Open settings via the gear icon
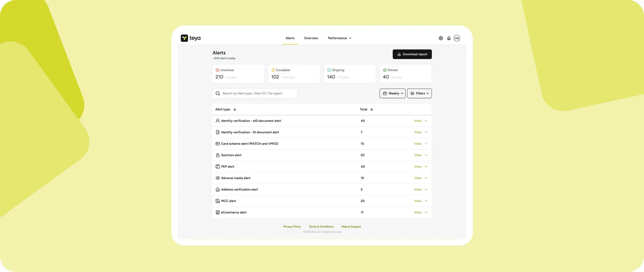This screenshot has height=272, width=644. pos(441,38)
